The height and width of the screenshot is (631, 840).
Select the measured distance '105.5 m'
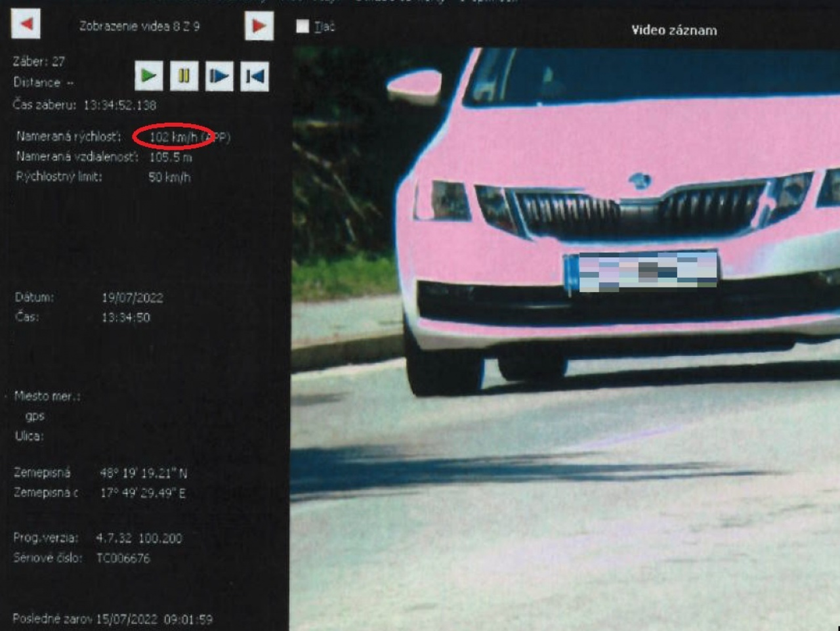[171, 157]
